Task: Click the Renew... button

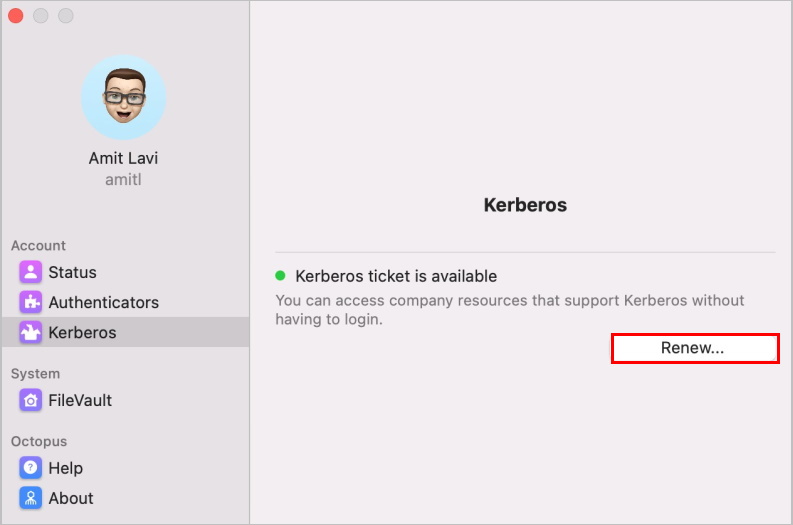Action: click(695, 348)
